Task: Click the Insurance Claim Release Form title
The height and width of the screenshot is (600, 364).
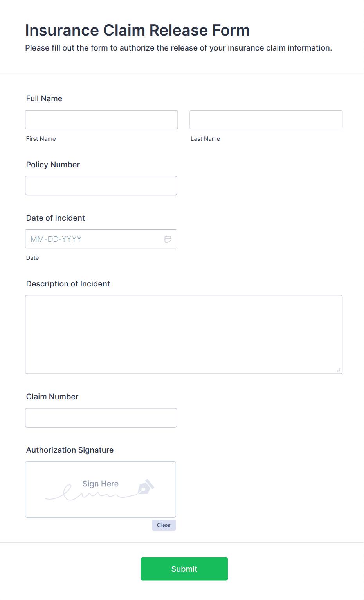Action: coord(137,30)
